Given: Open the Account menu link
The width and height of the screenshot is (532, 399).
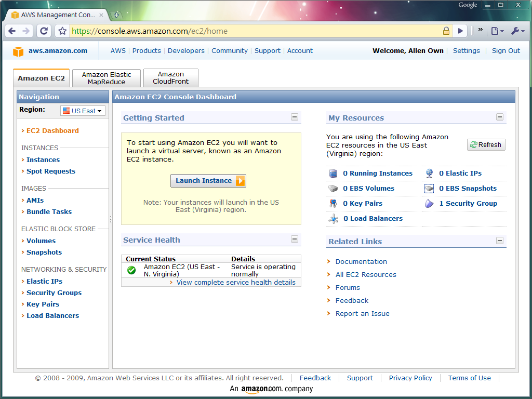Looking at the screenshot, I should click(300, 51).
